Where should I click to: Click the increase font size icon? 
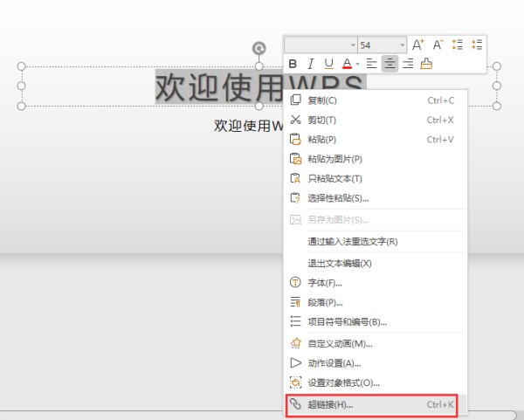point(418,45)
